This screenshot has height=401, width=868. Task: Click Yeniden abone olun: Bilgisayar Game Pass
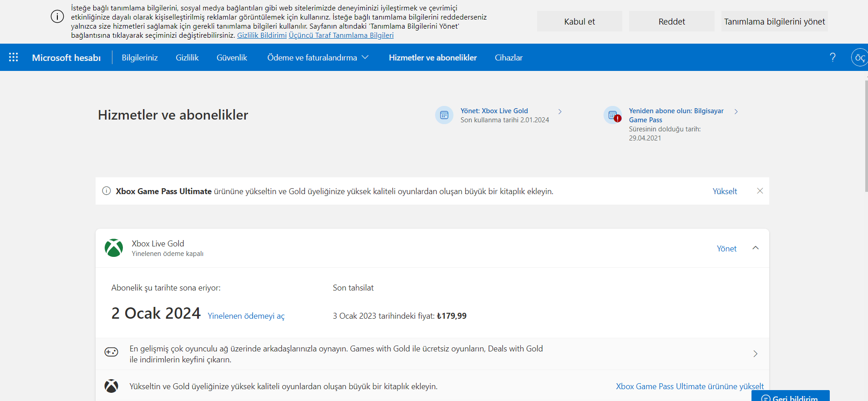pos(676,115)
